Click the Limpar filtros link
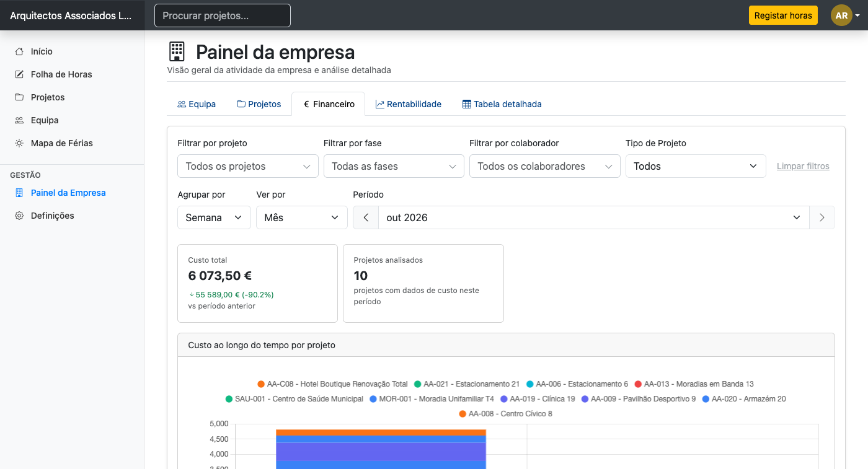 pos(803,166)
